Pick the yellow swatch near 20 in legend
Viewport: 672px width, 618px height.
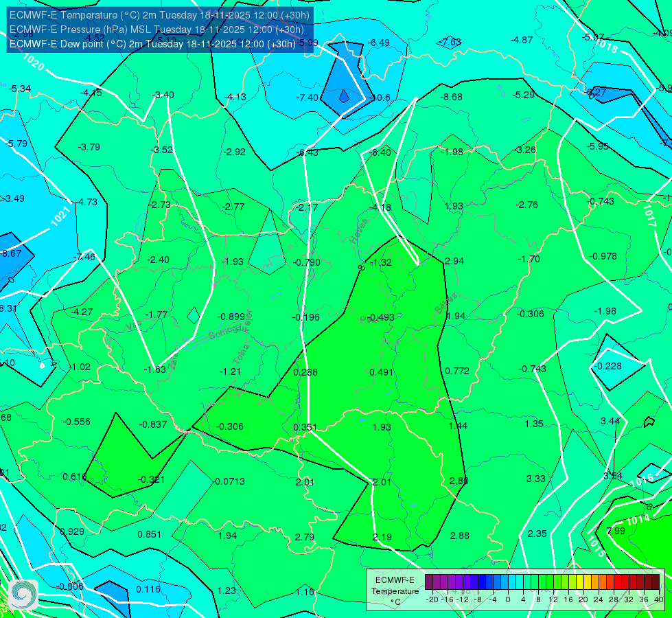580,582
